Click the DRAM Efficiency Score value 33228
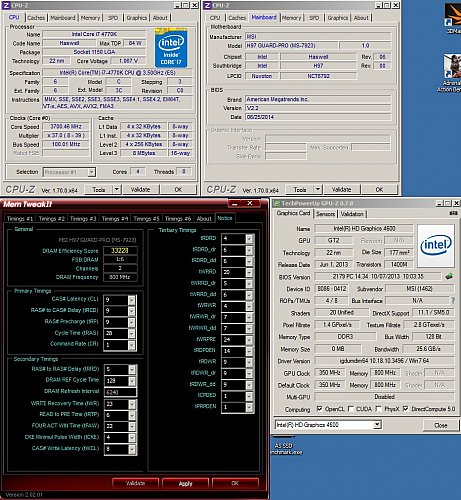Viewport: 461px width, 500px height. [120, 250]
